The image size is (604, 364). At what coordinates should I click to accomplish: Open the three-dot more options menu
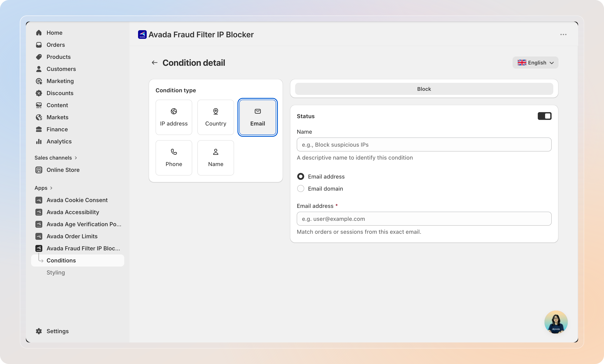coord(563,35)
